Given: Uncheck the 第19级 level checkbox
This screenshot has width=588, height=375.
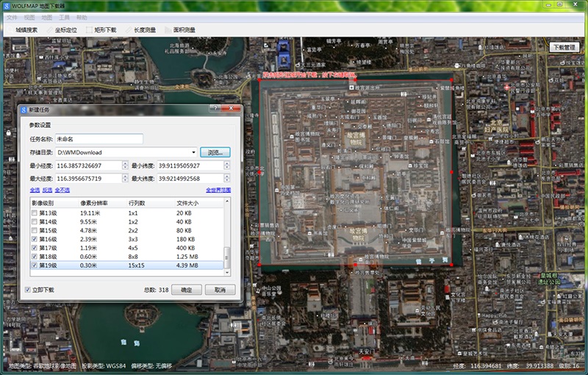Looking at the screenshot, I should (x=35, y=265).
